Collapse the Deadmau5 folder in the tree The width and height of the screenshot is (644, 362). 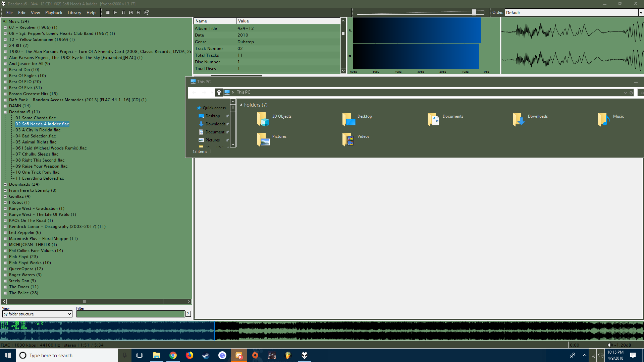(5, 112)
